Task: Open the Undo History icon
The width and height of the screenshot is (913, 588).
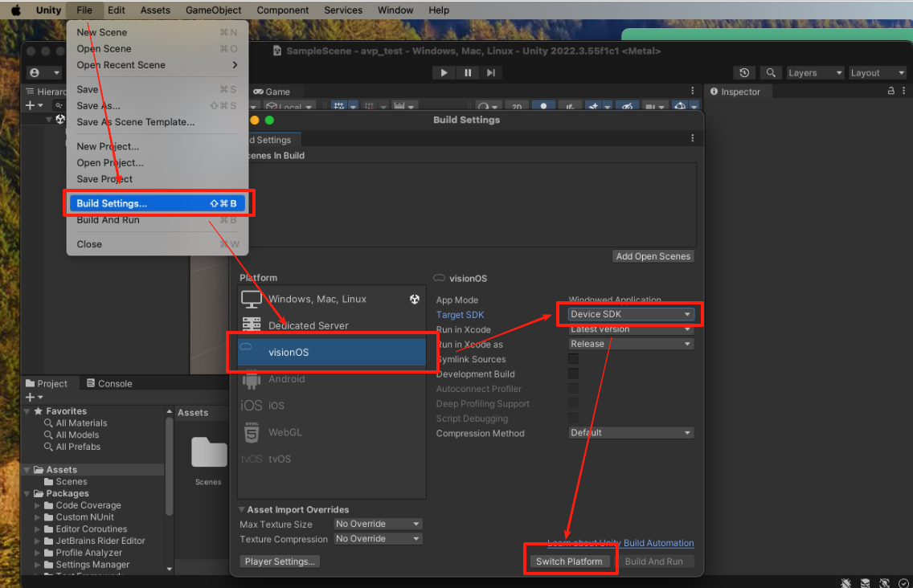Action: point(744,73)
